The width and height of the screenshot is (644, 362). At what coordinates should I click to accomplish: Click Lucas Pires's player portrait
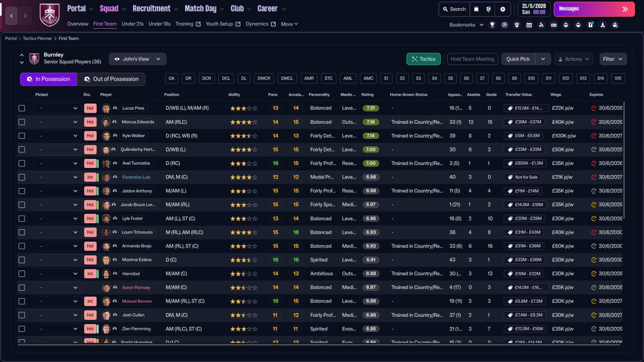click(106, 108)
